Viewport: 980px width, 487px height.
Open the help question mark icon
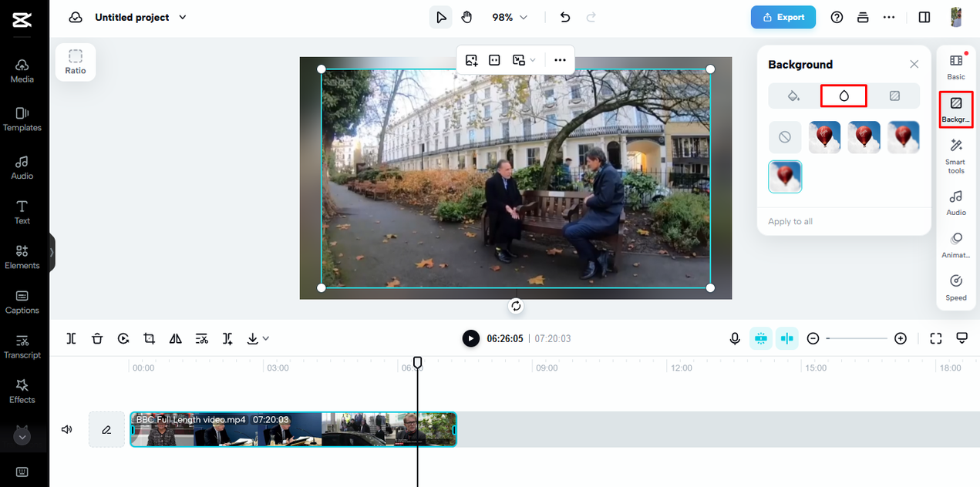pos(837,17)
